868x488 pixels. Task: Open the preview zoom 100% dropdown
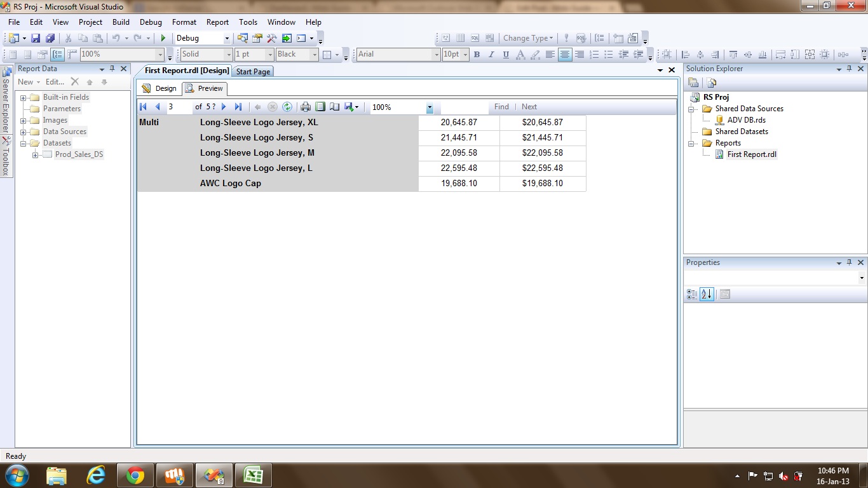(430, 107)
